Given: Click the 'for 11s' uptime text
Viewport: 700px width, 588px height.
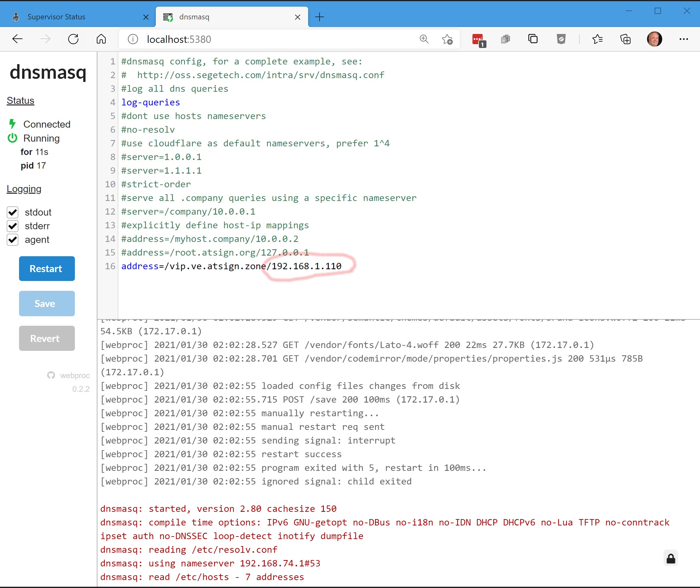Looking at the screenshot, I should (34, 152).
